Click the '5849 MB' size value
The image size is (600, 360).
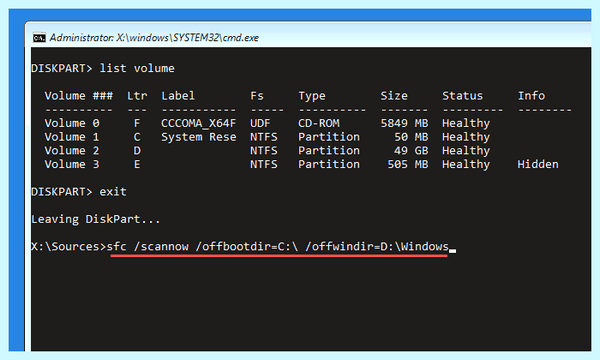[404, 123]
